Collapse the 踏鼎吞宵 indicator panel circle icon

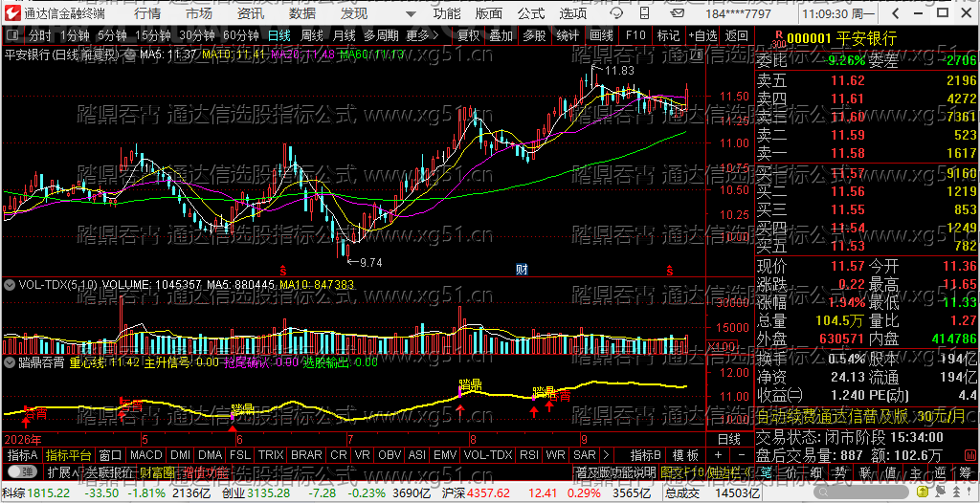tap(10, 361)
